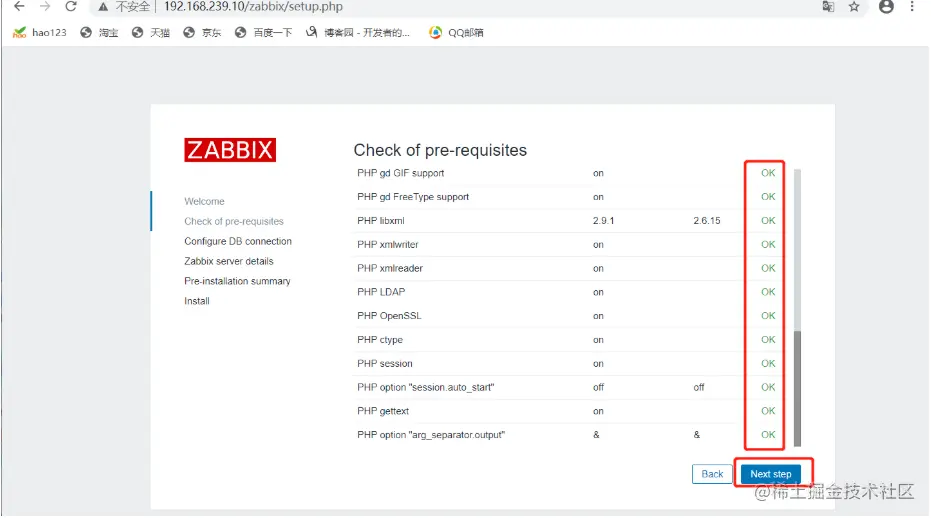Image resolution: width=931 pixels, height=518 pixels.
Task: Click OK status for PHP gettext
Action: click(768, 410)
